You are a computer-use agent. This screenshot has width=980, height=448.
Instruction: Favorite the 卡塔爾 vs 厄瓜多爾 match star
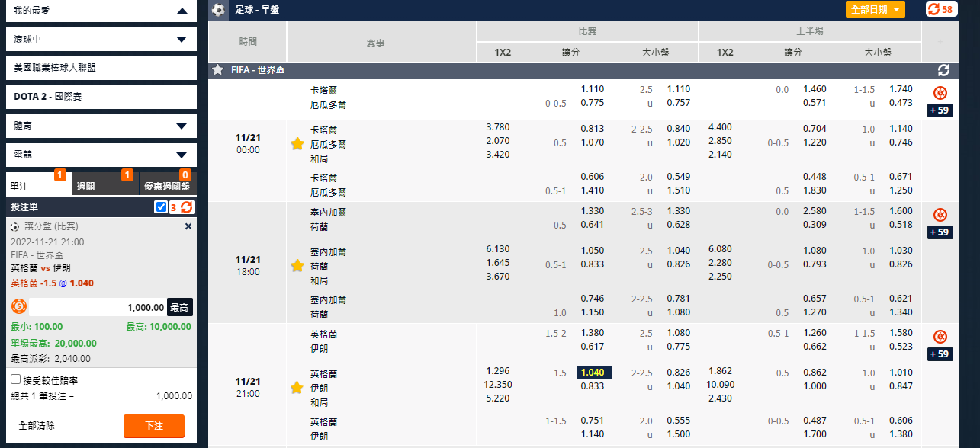[297, 143]
